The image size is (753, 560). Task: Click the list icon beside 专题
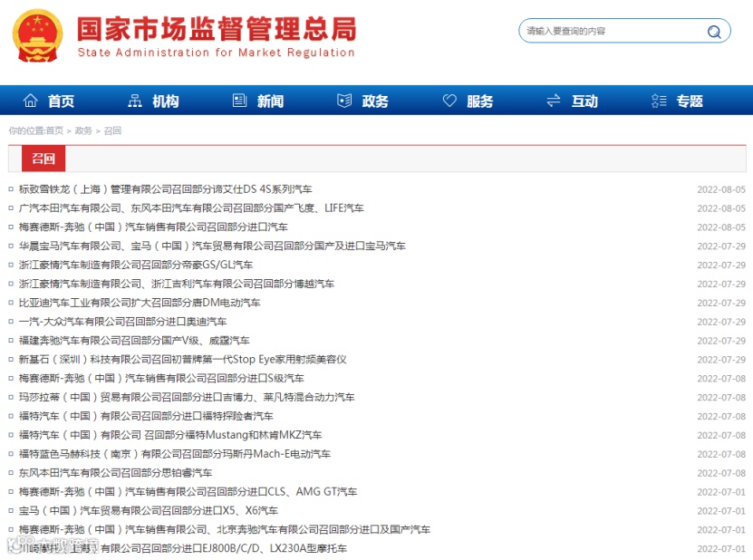[x=659, y=101]
